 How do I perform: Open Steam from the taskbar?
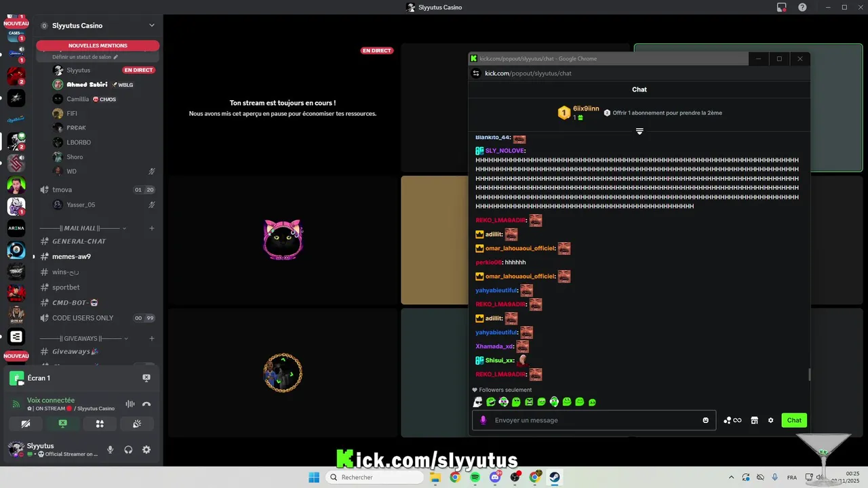[554, 477]
